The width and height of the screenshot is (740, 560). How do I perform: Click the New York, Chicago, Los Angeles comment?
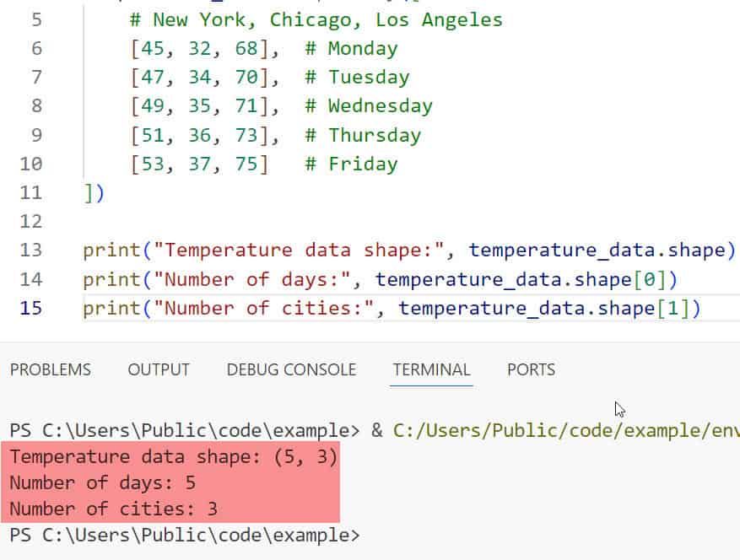(316, 19)
